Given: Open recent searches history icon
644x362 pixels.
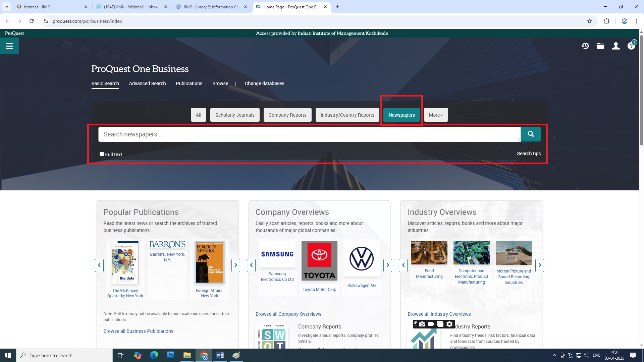Looking at the screenshot, I should (x=585, y=46).
